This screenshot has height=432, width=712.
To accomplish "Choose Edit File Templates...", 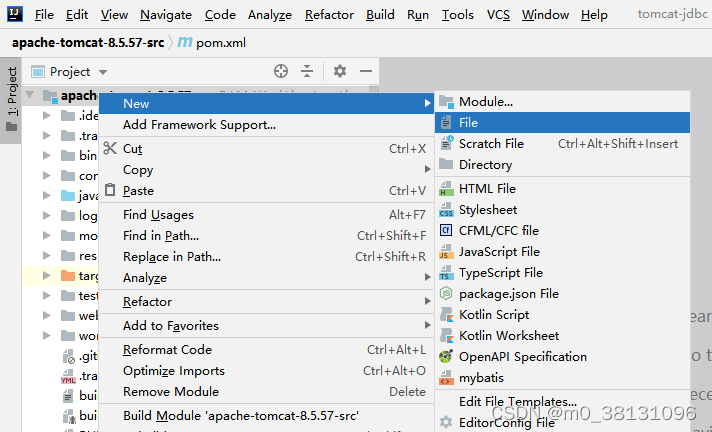I will (563, 402).
